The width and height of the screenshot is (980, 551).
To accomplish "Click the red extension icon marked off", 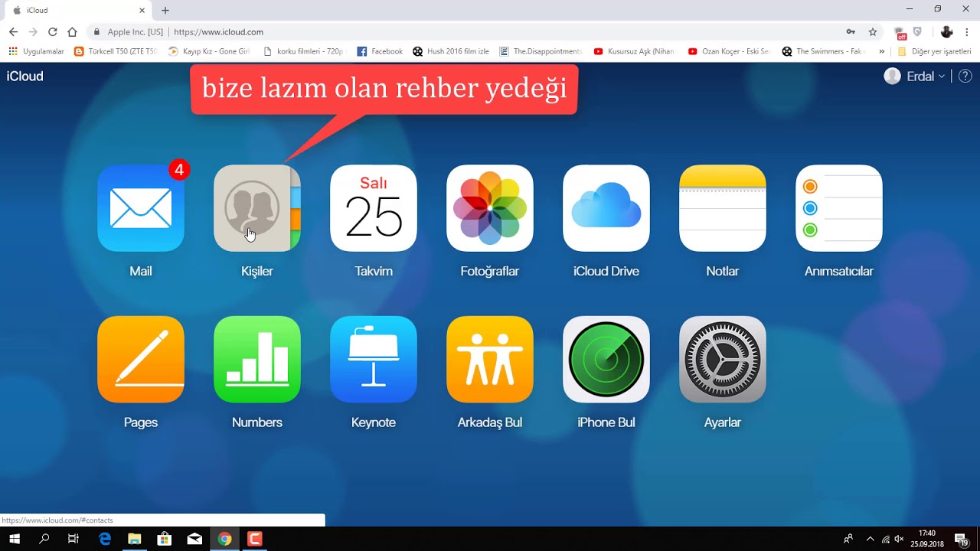I will (x=900, y=33).
